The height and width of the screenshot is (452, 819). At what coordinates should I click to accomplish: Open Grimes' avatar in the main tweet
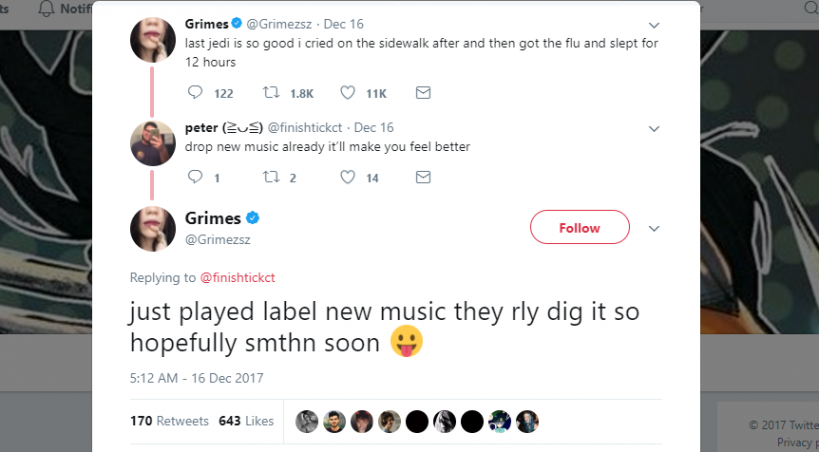tap(153, 228)
